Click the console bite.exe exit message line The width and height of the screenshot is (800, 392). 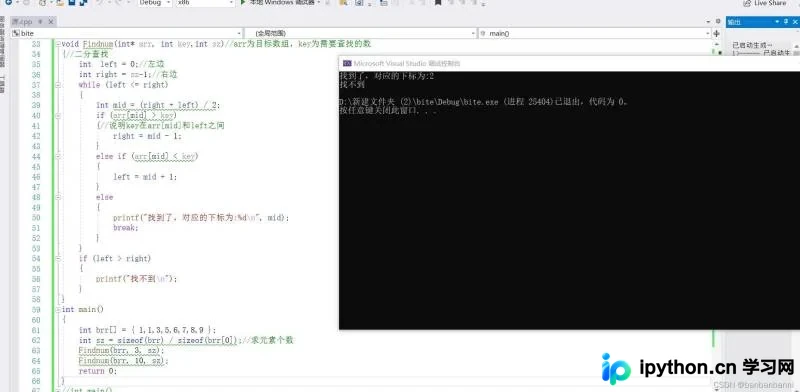pos(483,102)
